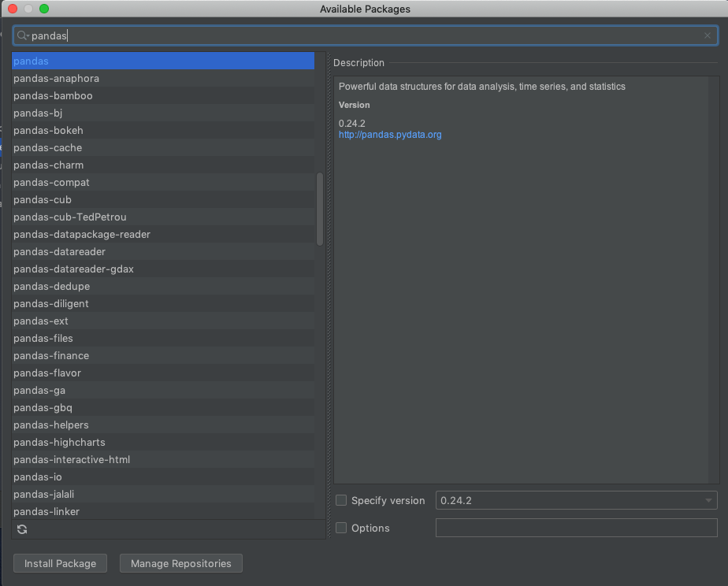Select pandas-charm in the list

coord(163,165)
